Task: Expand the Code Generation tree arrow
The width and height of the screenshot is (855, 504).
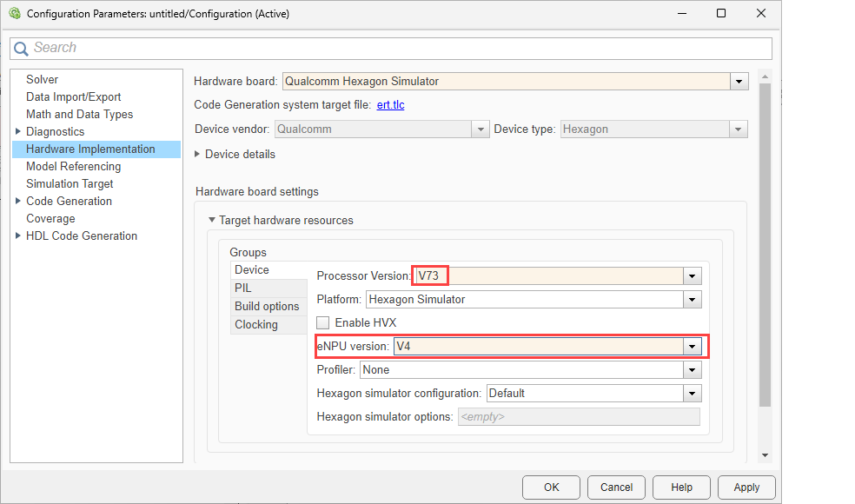Action: tap(18, 202)
